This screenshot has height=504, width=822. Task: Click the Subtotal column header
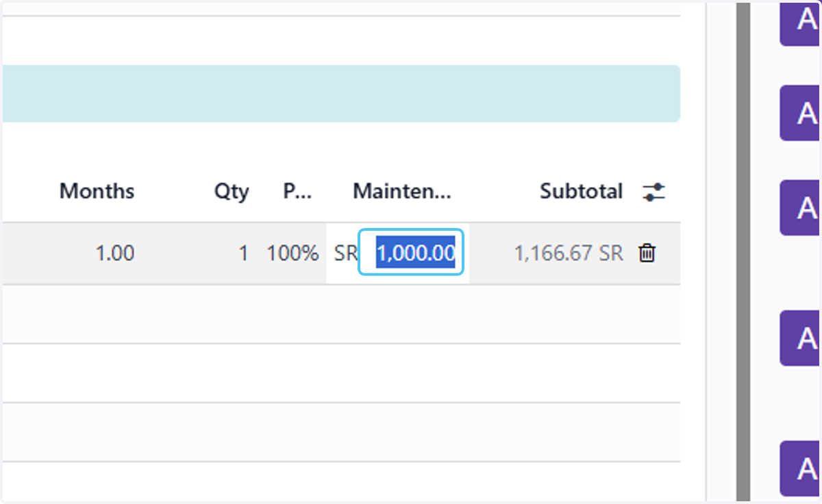click(581, 191)
